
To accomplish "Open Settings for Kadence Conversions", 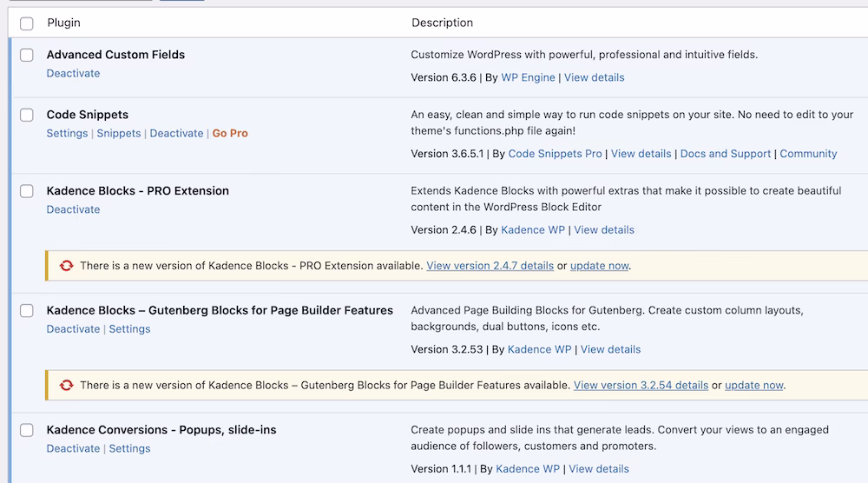I will [129, 448].
